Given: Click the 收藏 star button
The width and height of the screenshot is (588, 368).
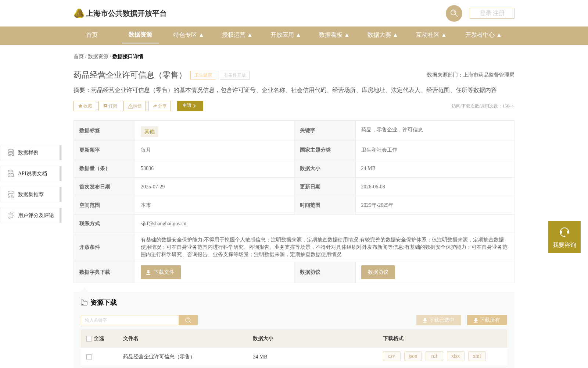Looking at the screenshot, I should [x=85, y=106].
